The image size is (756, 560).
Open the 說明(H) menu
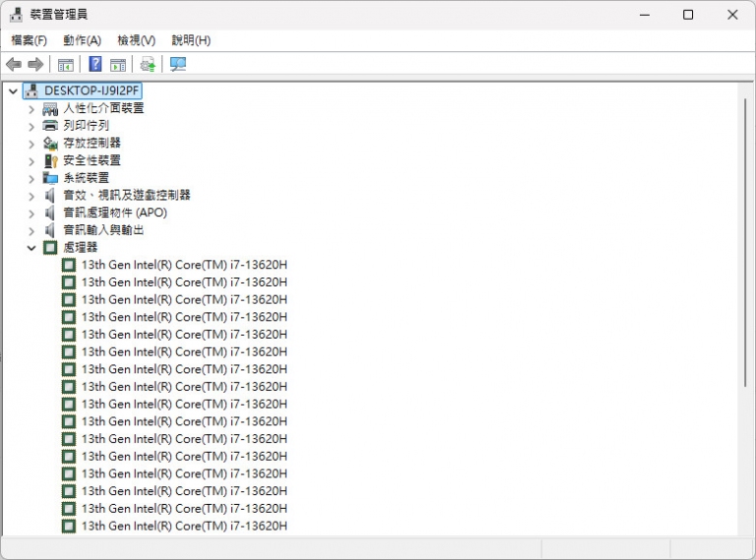[191, 40]
